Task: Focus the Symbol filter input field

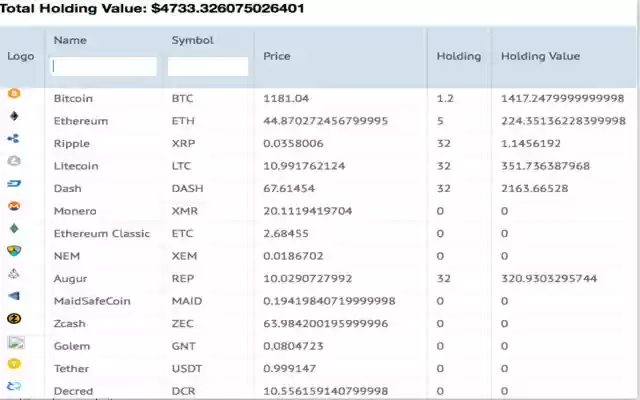Action: pos(208,66)
